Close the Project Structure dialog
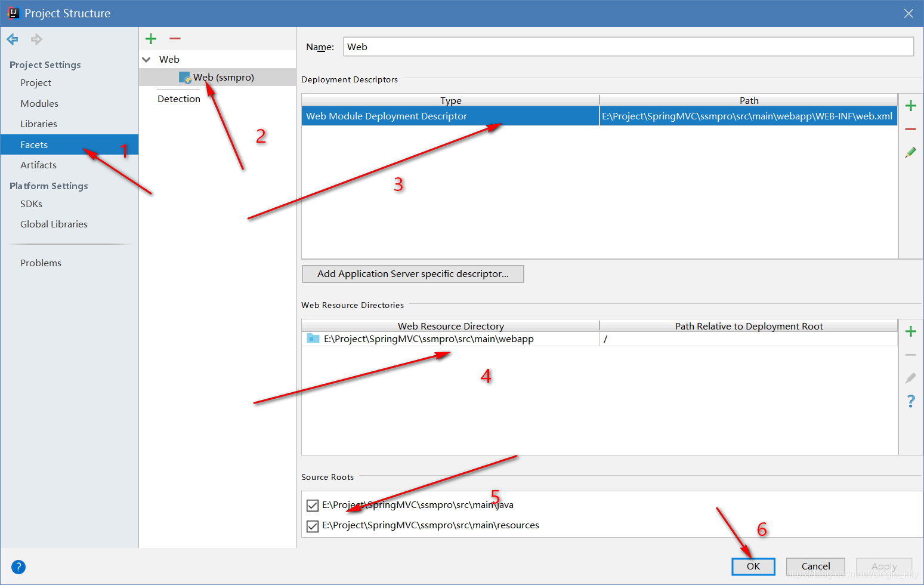The image size is (924, 585). click(x=908, y=13)
